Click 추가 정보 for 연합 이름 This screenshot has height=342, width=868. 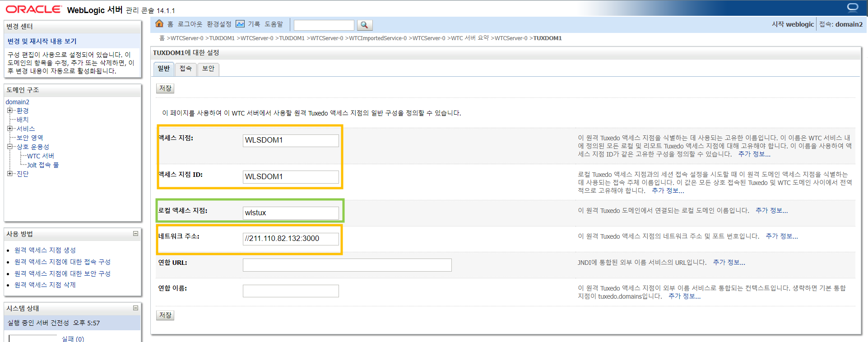click(685, 296)
